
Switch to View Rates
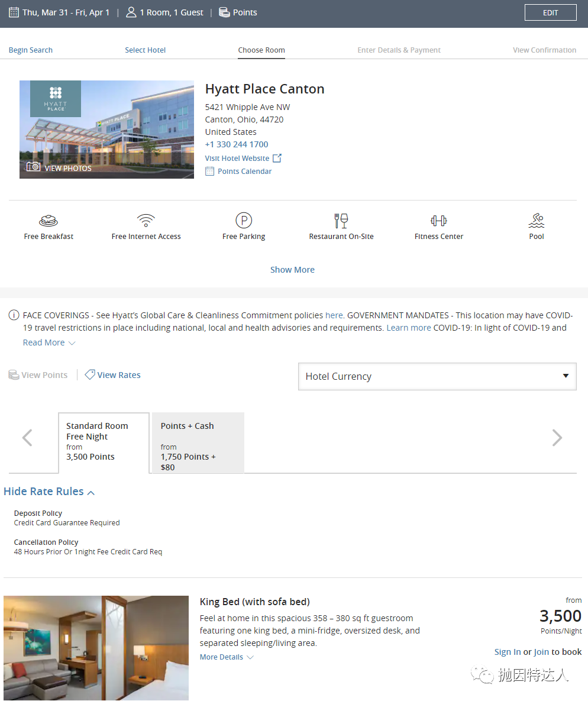[113, 375]
